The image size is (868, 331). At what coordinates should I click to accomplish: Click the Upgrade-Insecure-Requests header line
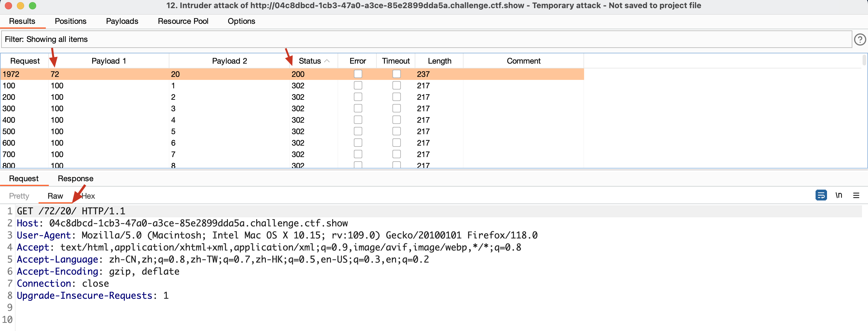[x=93, y=296]
